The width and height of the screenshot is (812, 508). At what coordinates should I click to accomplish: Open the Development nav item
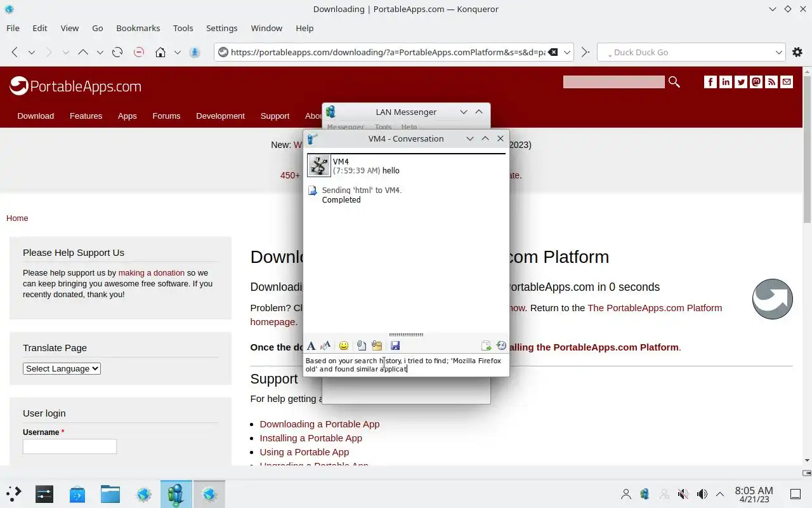pyautogui.click(x=220, y=116)
